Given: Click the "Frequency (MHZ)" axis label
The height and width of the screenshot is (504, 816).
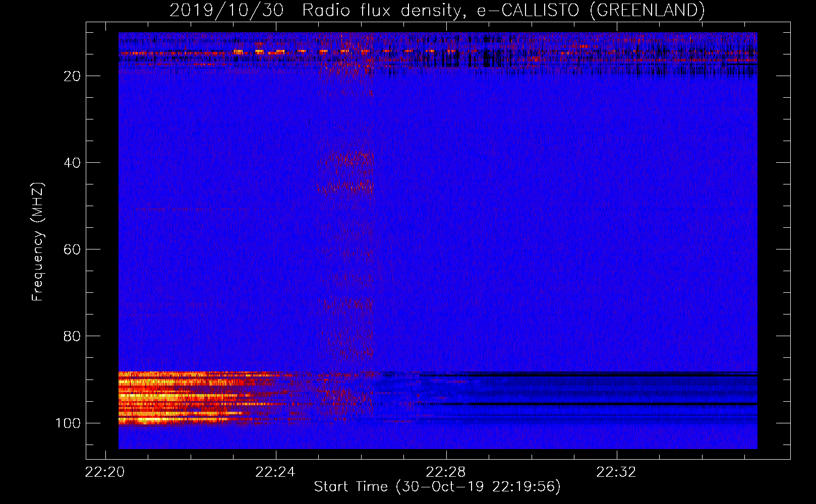Looking at the screenshot, I should (38, 241).
